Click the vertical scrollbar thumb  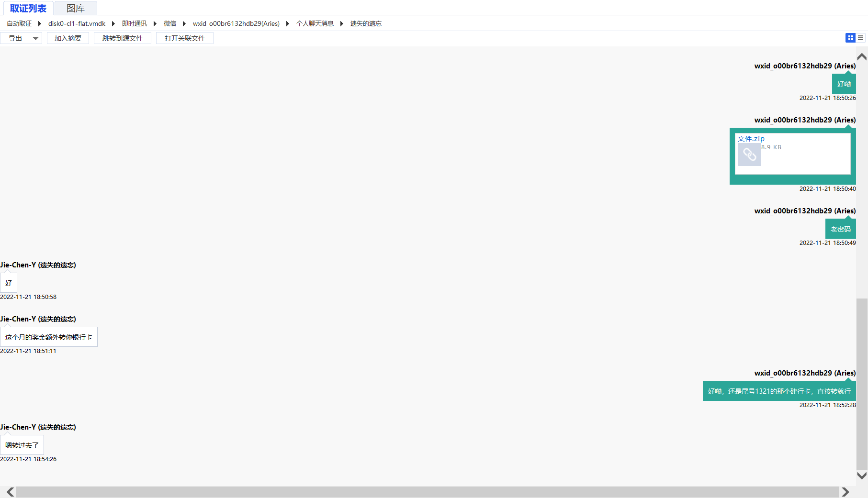(x=862, y=384)
